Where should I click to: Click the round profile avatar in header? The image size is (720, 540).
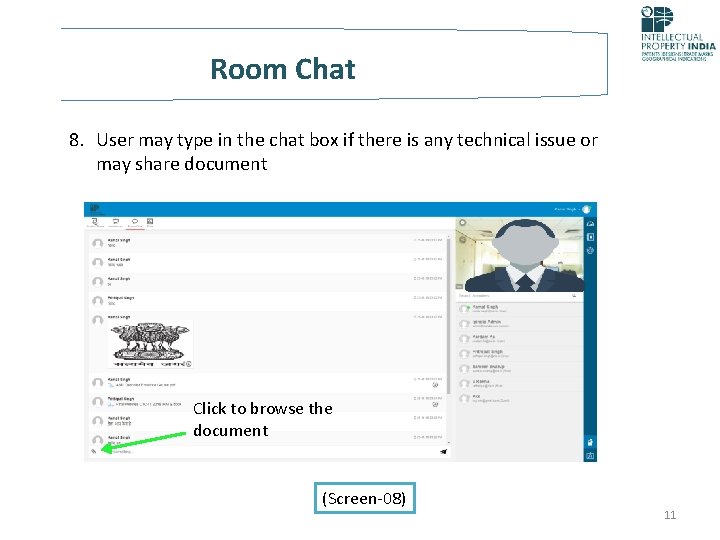pyautogui.click(x=586, y=209)
